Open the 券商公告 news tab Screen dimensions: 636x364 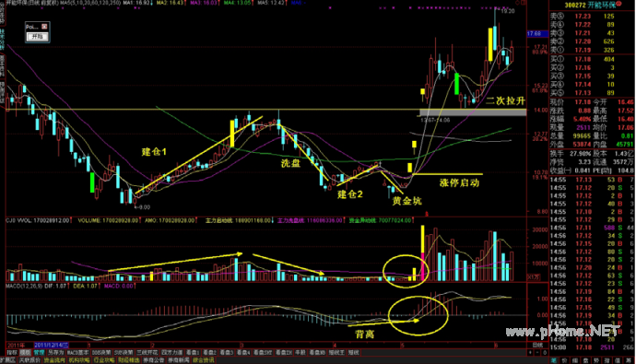click(155, 360)
